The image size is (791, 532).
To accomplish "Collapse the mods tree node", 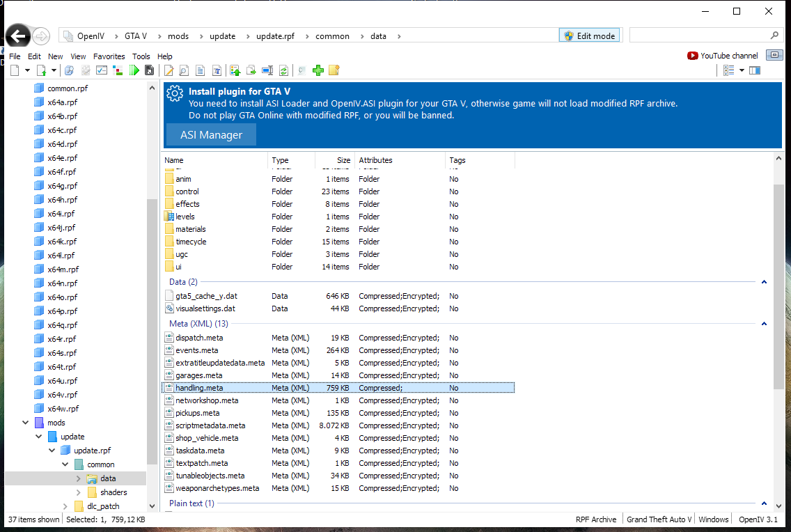I will pyautogui.click(x=25, y=423).
